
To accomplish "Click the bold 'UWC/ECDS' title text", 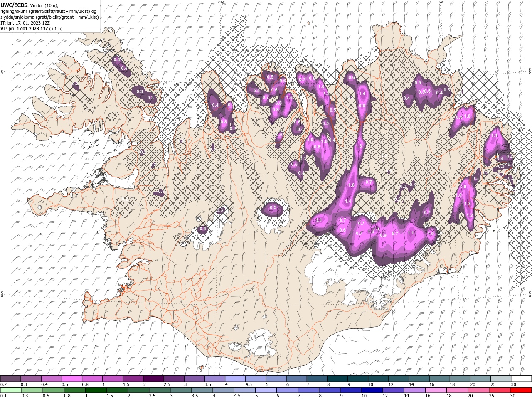I will [14, 5].
